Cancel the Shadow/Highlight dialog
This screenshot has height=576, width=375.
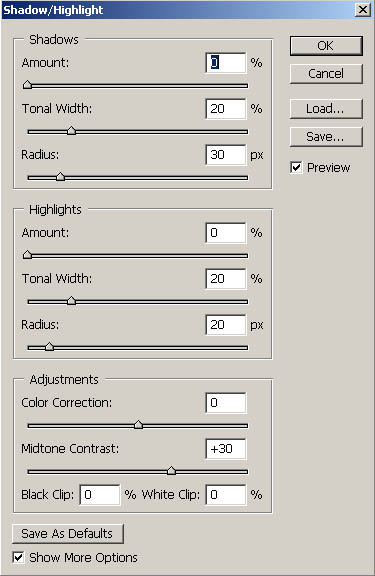click(x=326, y=73)
